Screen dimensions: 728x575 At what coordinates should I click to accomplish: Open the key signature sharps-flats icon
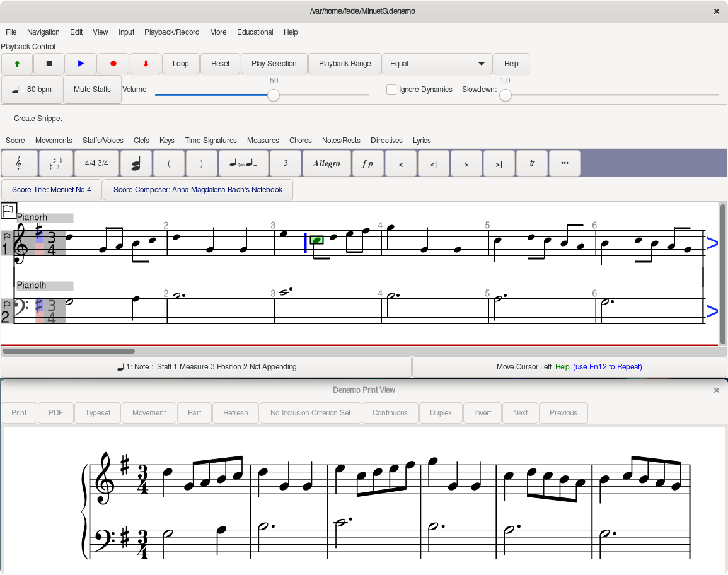coord(55,163)
